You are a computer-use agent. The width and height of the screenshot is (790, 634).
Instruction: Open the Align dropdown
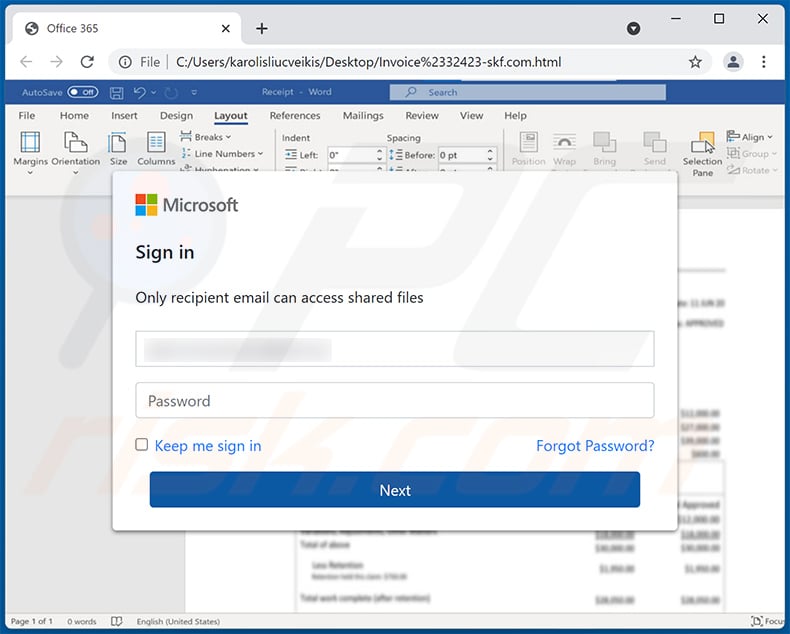tap(752, 137)
